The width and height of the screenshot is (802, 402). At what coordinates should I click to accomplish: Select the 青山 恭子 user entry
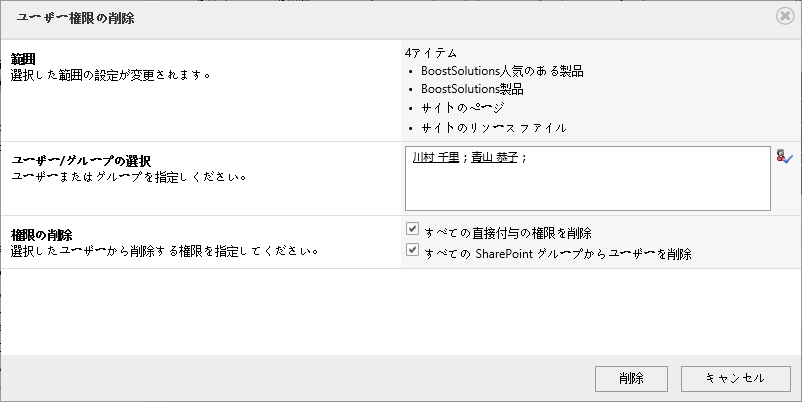coord(495,158)
